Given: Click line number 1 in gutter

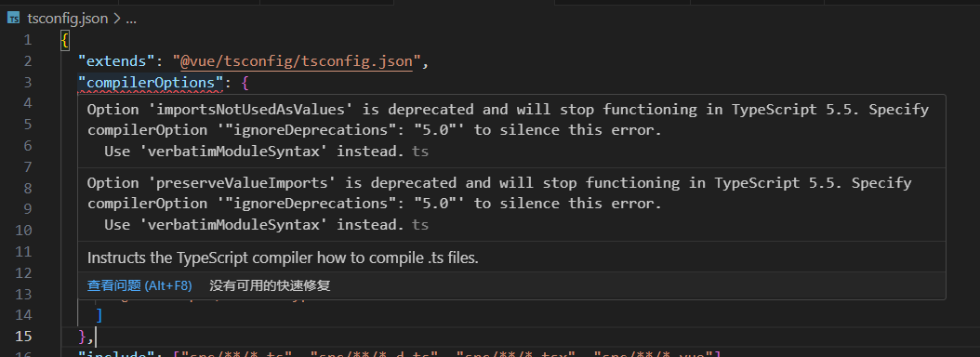Looking at the screenshot, I should point(28,40).
